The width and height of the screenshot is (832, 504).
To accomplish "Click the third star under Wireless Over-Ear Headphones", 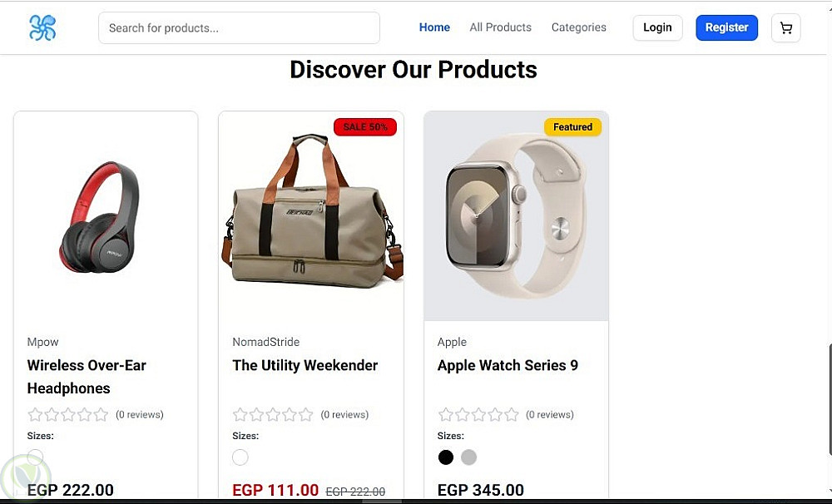I will point(68,414).
